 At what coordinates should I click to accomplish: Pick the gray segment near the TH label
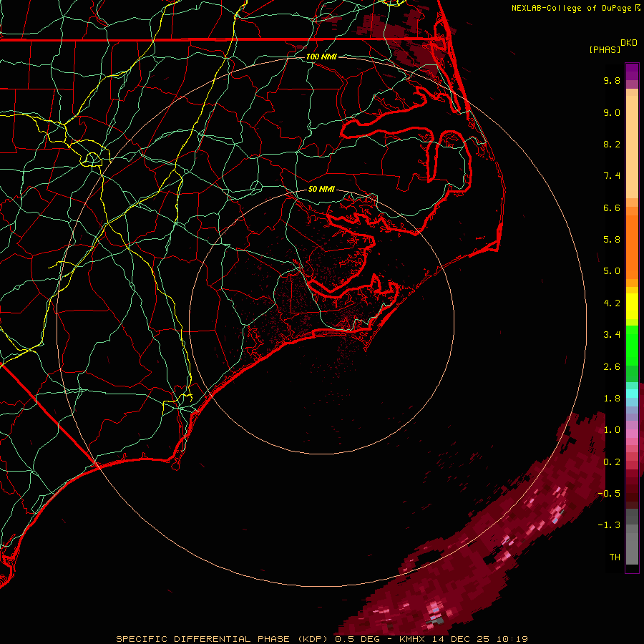[632, 548]
